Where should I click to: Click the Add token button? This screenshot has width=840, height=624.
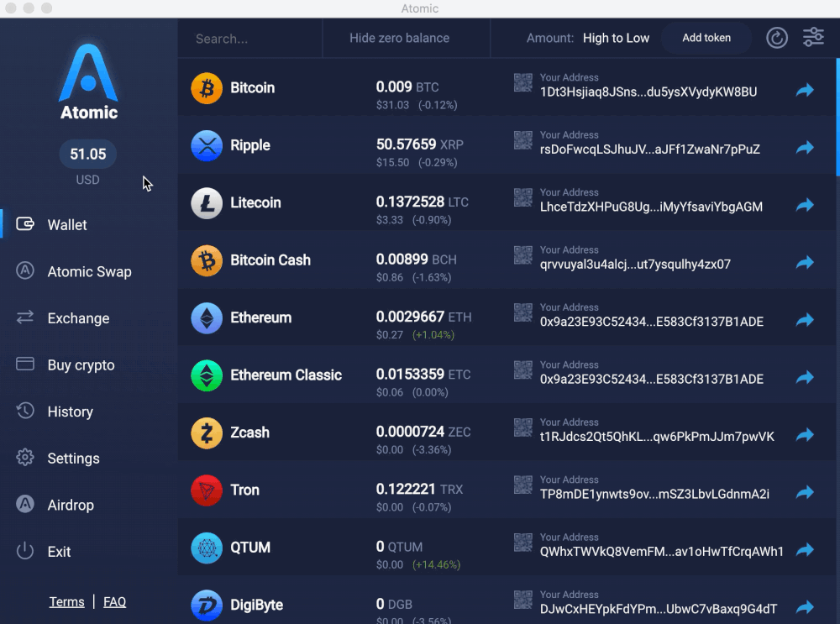706,38
